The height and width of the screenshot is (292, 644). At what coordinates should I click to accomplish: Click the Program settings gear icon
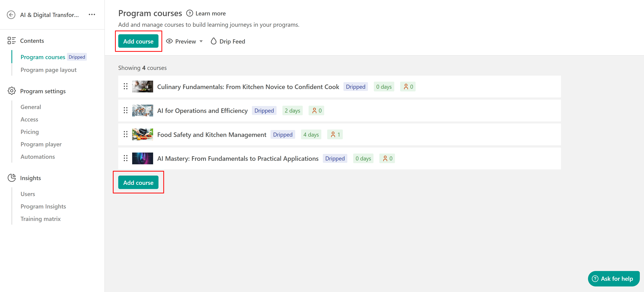click(12, 91)
